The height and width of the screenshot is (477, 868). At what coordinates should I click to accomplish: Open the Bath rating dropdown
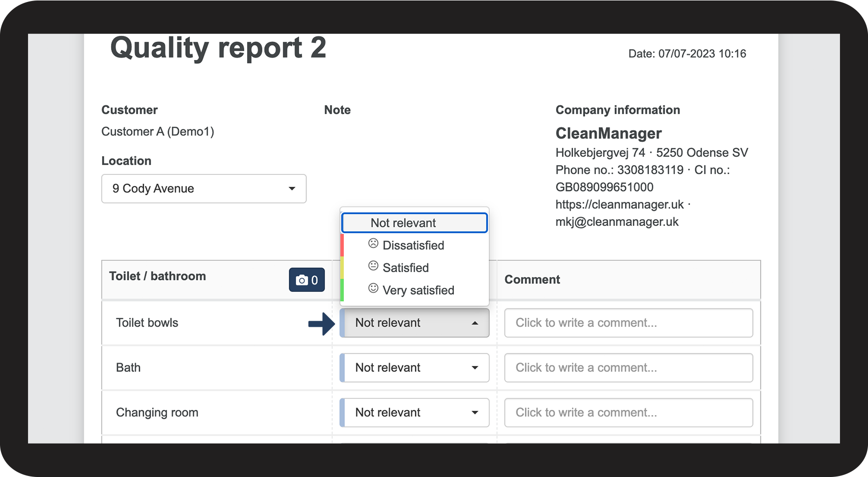tap(414, 368)
